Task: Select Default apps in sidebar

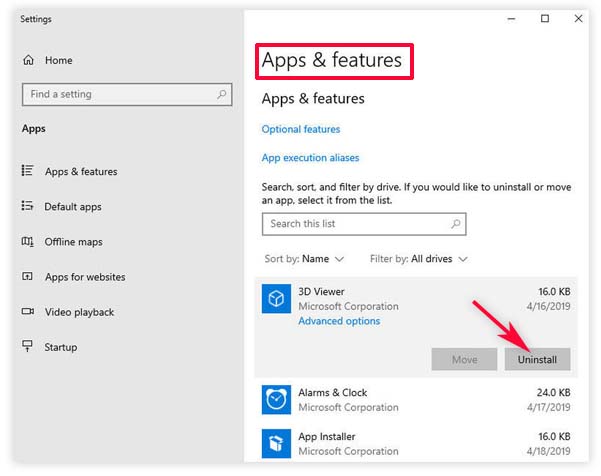Action: tap(73, 207)
